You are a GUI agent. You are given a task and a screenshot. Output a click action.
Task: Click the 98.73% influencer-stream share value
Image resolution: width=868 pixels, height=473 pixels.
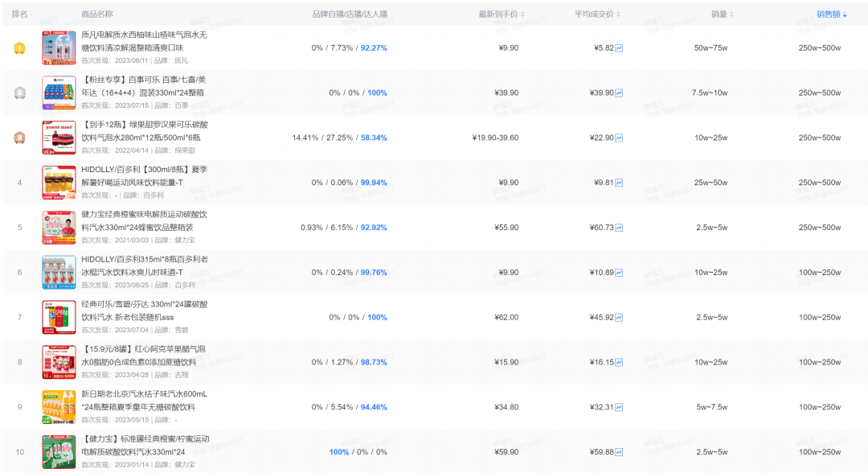pos(374,363)
